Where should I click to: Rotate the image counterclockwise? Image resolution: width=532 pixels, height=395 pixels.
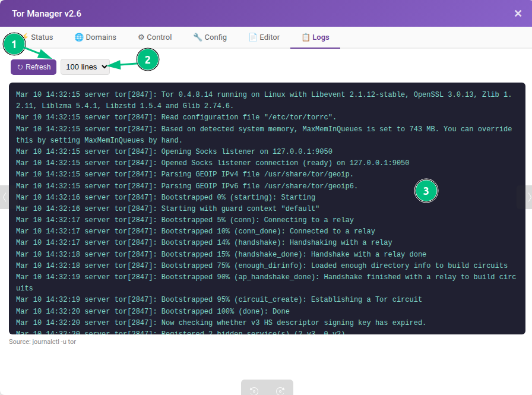pyautogui.click(x=254, y=391)
